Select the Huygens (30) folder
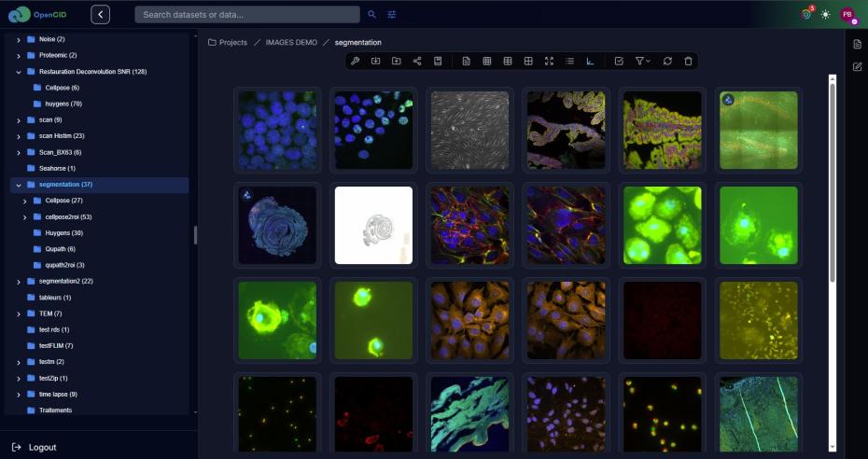The height and width of the screenshot is (459, 868). tap(63, 233)
